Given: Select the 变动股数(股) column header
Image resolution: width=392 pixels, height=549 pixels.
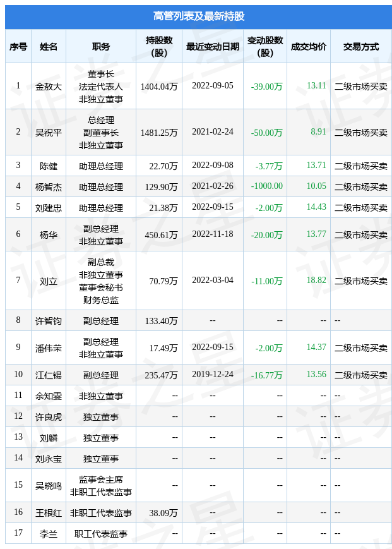Looking at the screenshot, I should point(264,47).
